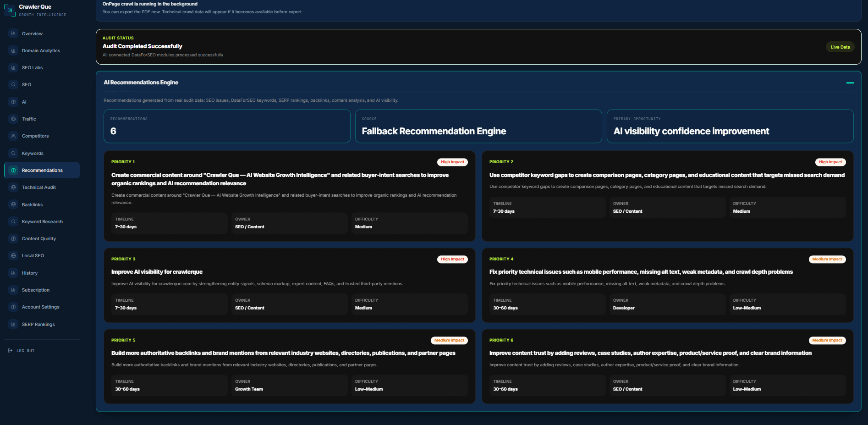Click the High Impact badge on Priority 1
This screenshot has height=425, width=868.
pos(452,162)
